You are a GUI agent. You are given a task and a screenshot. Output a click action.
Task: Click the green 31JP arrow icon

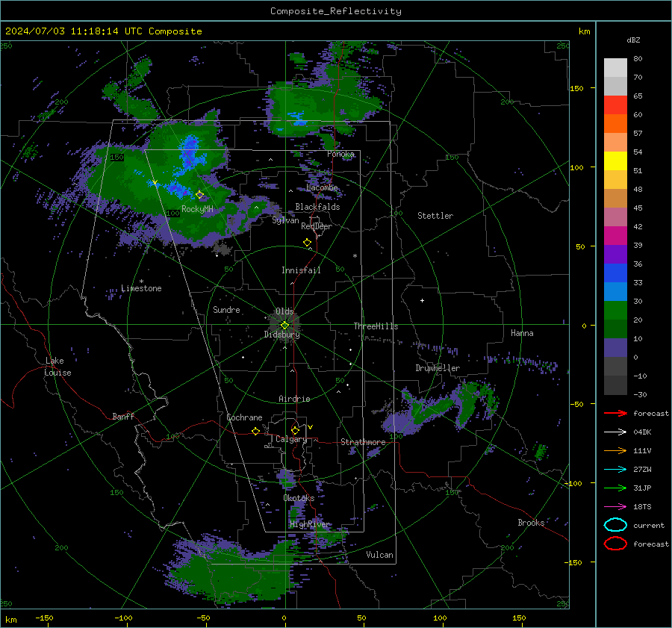pyautogui.click(x=615, y=488)
